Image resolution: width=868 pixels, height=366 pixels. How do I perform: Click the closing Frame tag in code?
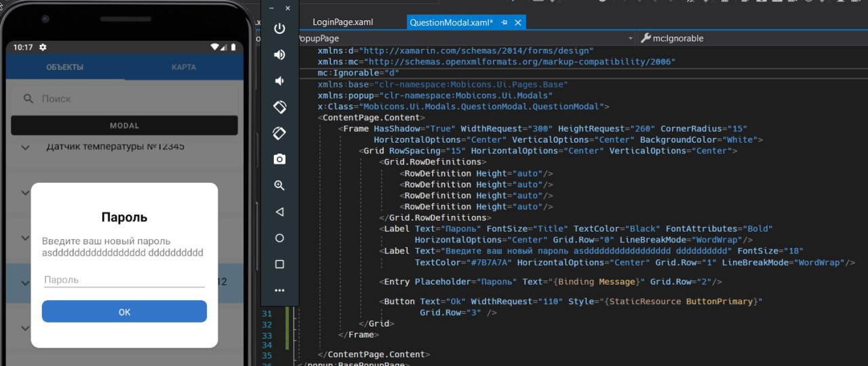tap(358, 335)
